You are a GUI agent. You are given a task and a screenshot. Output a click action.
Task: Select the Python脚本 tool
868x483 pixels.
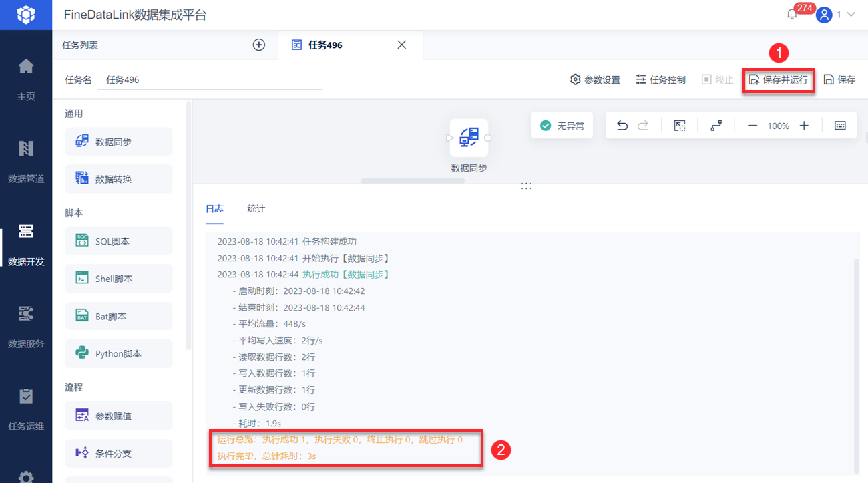pos(119,353)
